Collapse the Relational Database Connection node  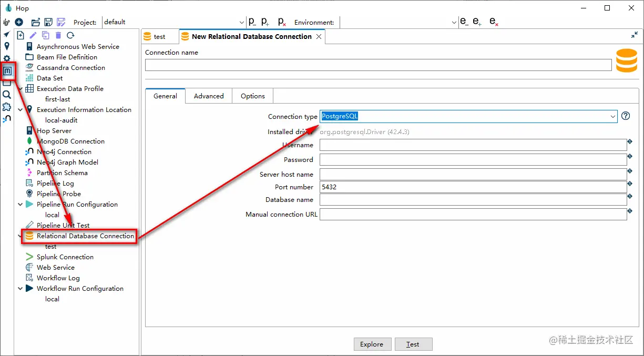click(x=21, y=236)
